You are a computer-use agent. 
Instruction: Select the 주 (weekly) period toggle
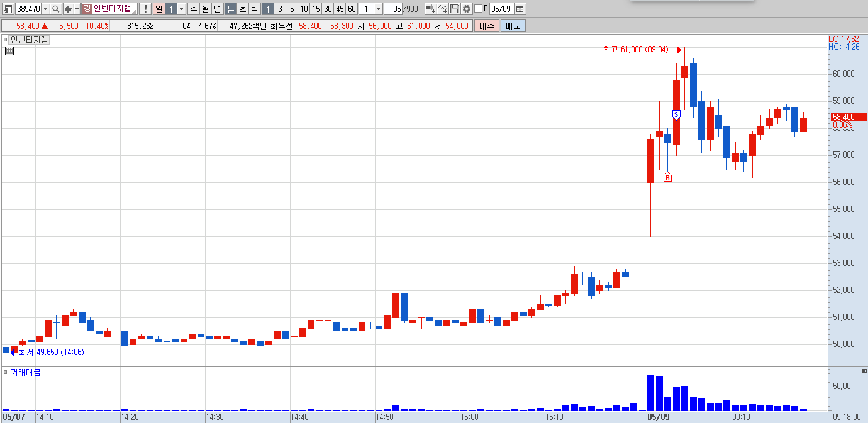click(x=194, y=9)
